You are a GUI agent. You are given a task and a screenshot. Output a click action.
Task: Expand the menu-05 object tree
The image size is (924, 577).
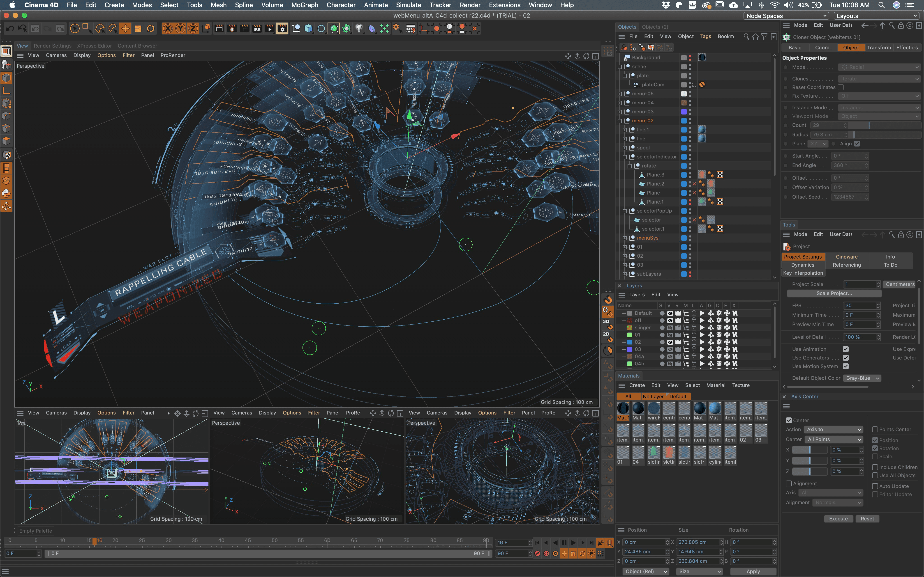pyautogui.click(x=620, y=94)
